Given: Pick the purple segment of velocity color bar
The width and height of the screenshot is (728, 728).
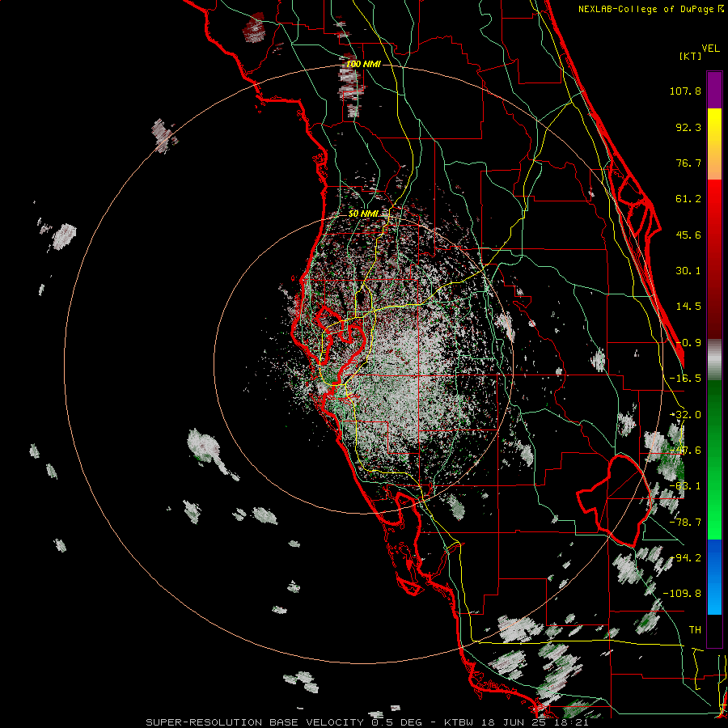Looking at the screenshot, I should pyautogui.click(x=714, y=90).
